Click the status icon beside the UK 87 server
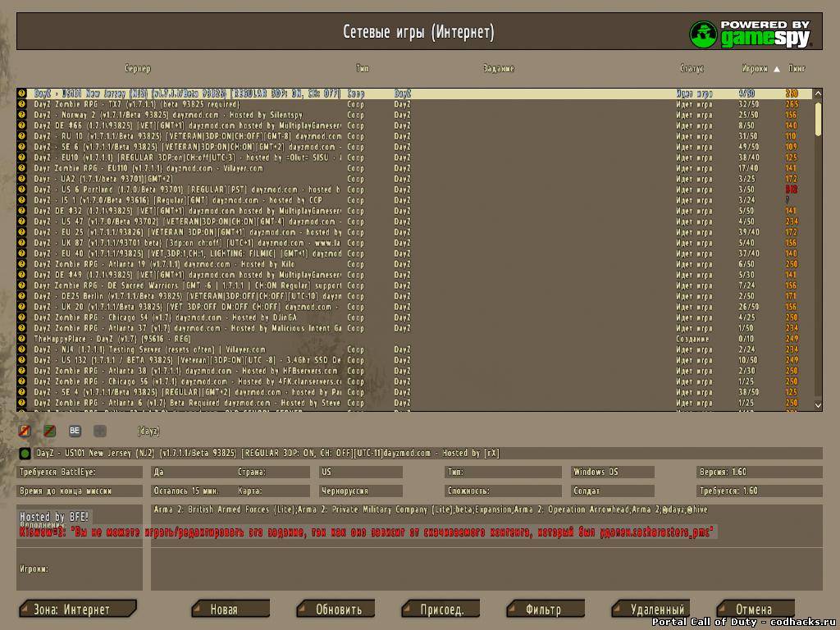This screenshot has width=840, height=630. (x=21, y=243)
